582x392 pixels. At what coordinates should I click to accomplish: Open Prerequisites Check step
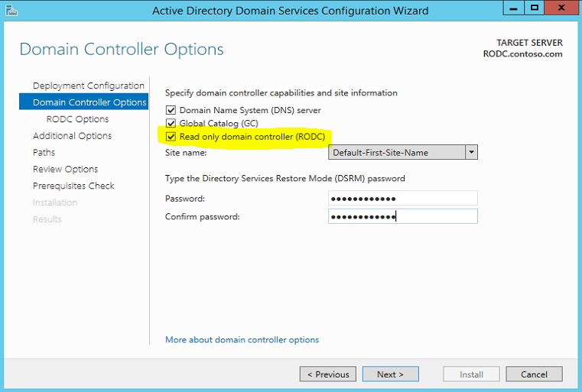[x=73, y=186]
